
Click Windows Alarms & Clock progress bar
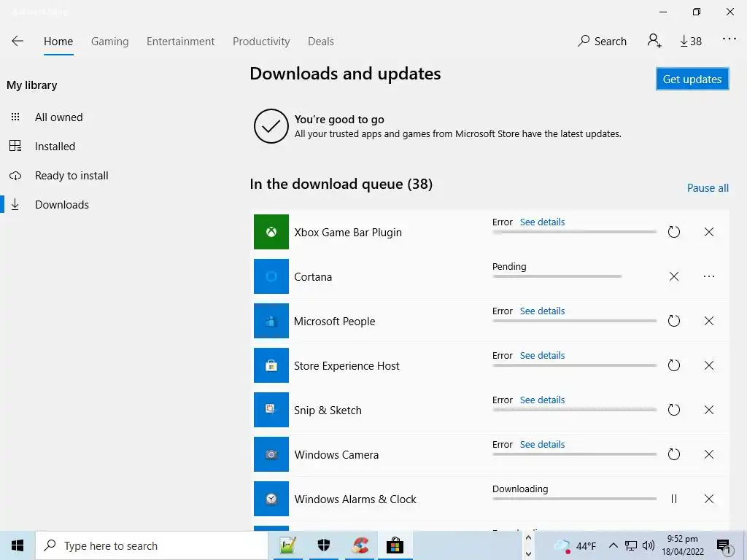pos(575,499)
